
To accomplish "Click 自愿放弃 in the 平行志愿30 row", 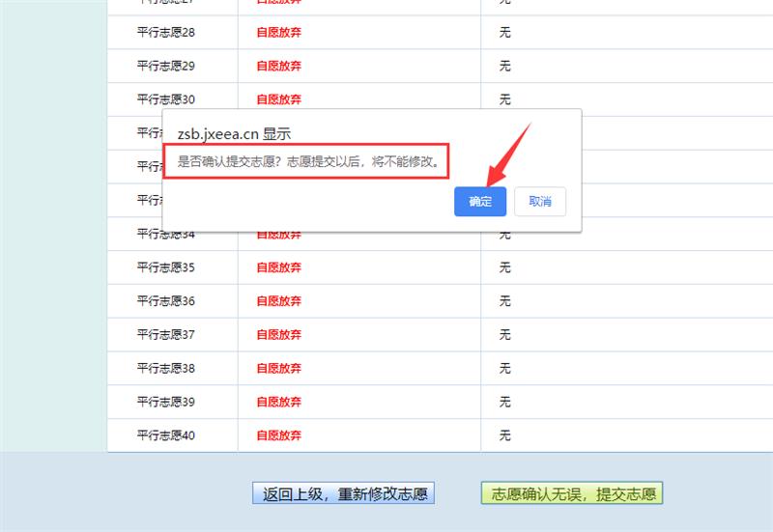I will pyautogui.click(x=278, y=99).
